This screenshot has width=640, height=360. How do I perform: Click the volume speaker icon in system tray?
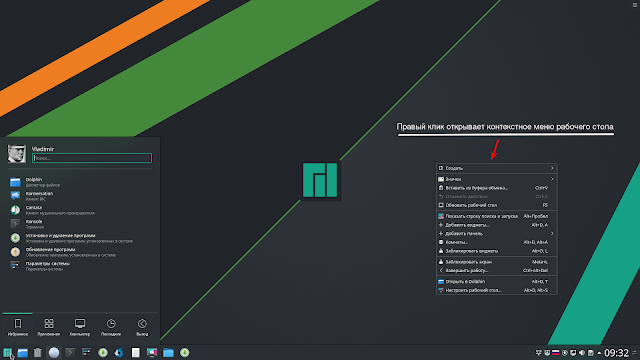click(x=582, y=353)
